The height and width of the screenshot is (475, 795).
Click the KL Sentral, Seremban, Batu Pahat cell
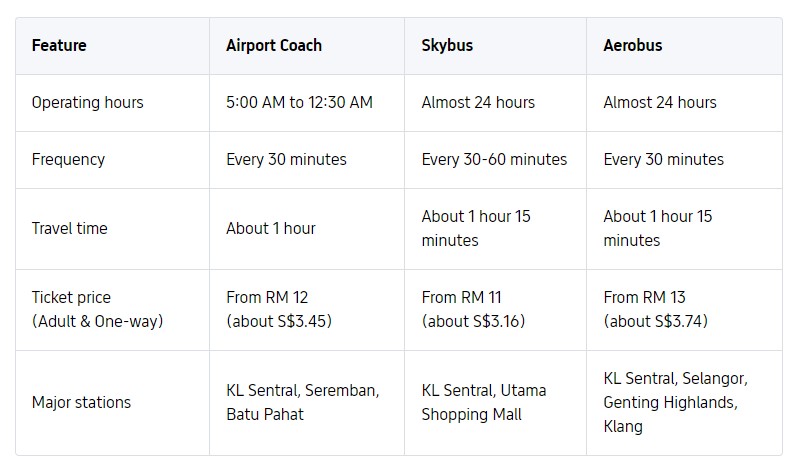302,403
